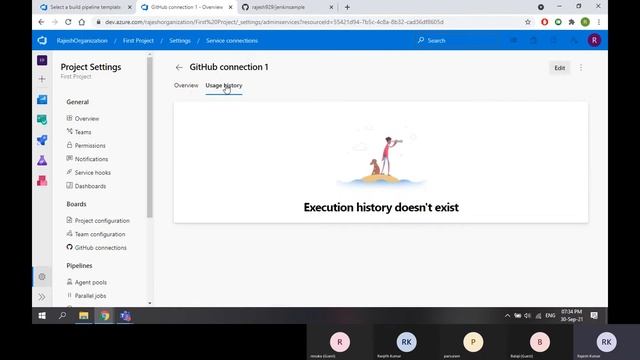The height and width of the screenshot is (360, 640).
Task: Click Service connections breadcrumb
Action: pos(232,40)
